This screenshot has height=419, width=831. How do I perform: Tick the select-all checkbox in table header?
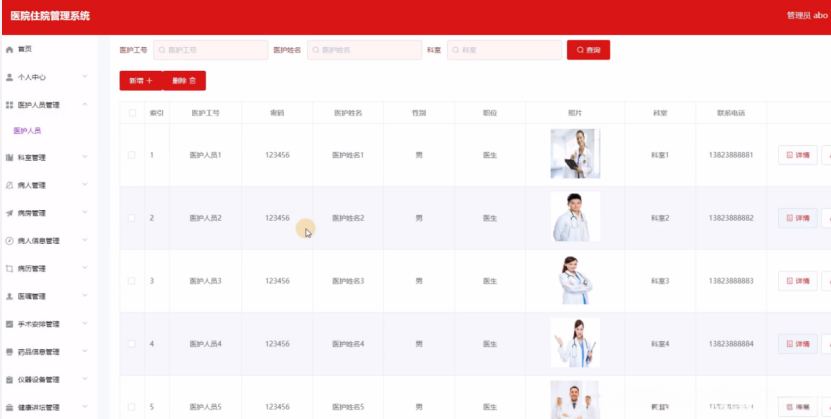pyautogui.click(x=132, y=113)
